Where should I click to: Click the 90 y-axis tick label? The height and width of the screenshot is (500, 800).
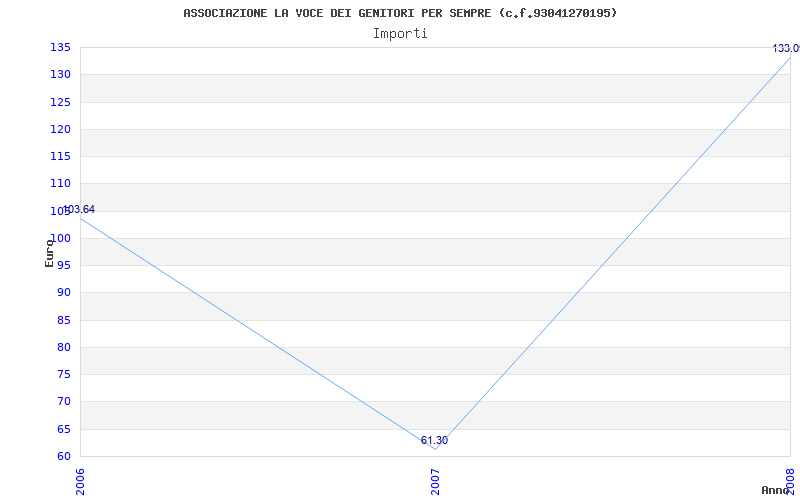point(63,293)
